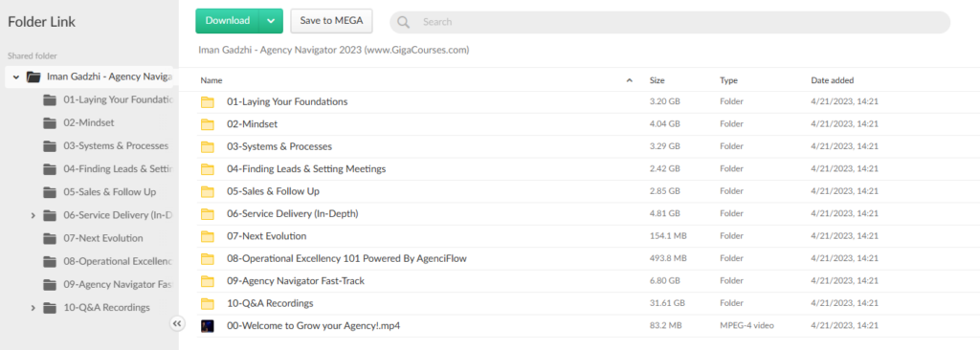The image size is (980, 350).
Task: Select sidebar folder icon for 02-Mindset
Action: pos(50,123)
